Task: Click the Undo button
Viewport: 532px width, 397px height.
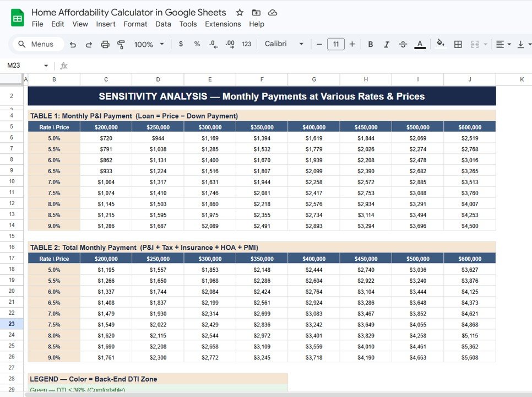Action: coord(73,44)
